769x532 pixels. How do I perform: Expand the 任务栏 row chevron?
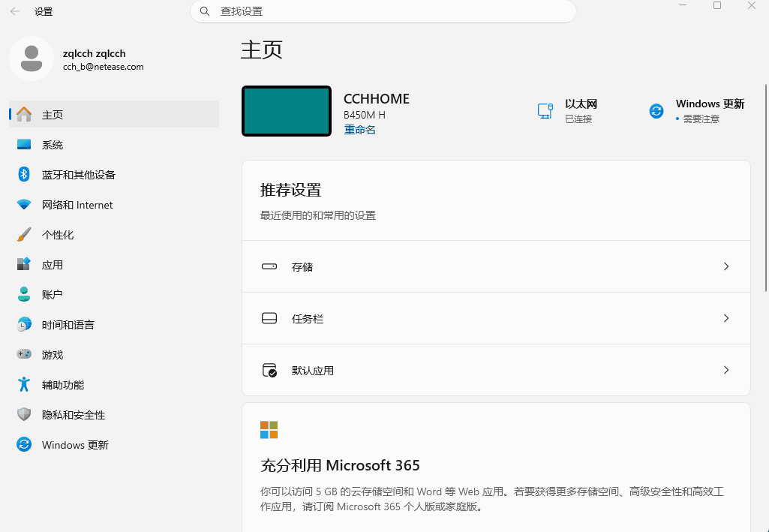(x=726, y=318)
